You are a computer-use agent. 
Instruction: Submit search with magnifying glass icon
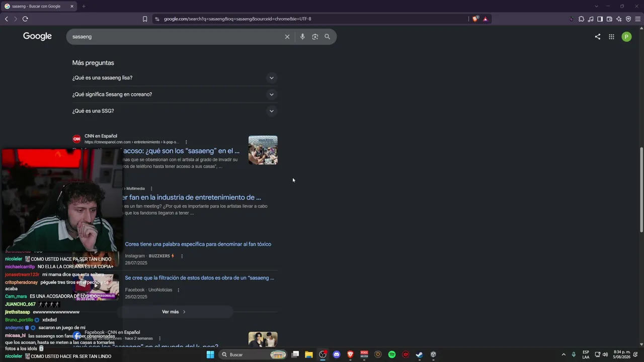tap(328, 37)
